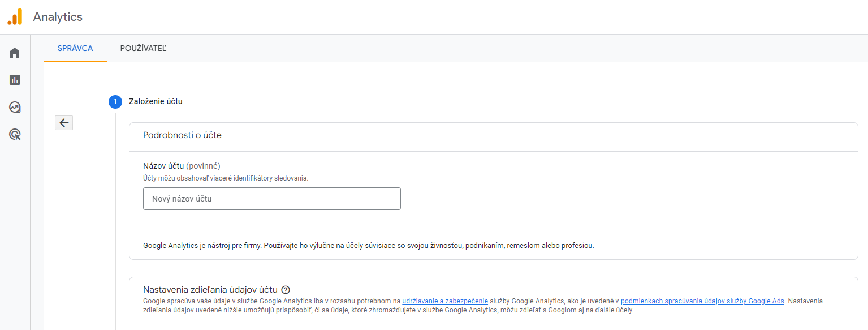Click the Google Analytics logo
This screenshot has width=868, height=330.
[x=15, y=17]
